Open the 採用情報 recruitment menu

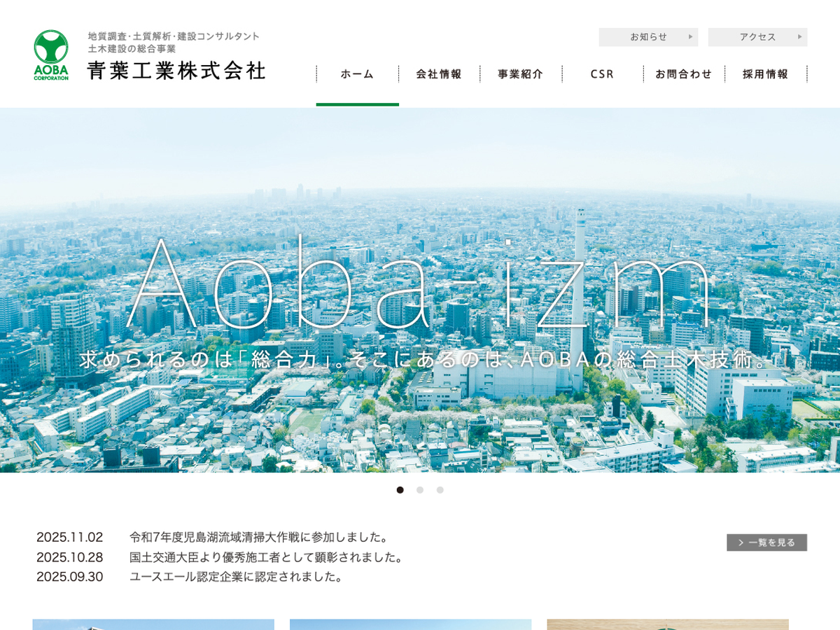[766, 74]
